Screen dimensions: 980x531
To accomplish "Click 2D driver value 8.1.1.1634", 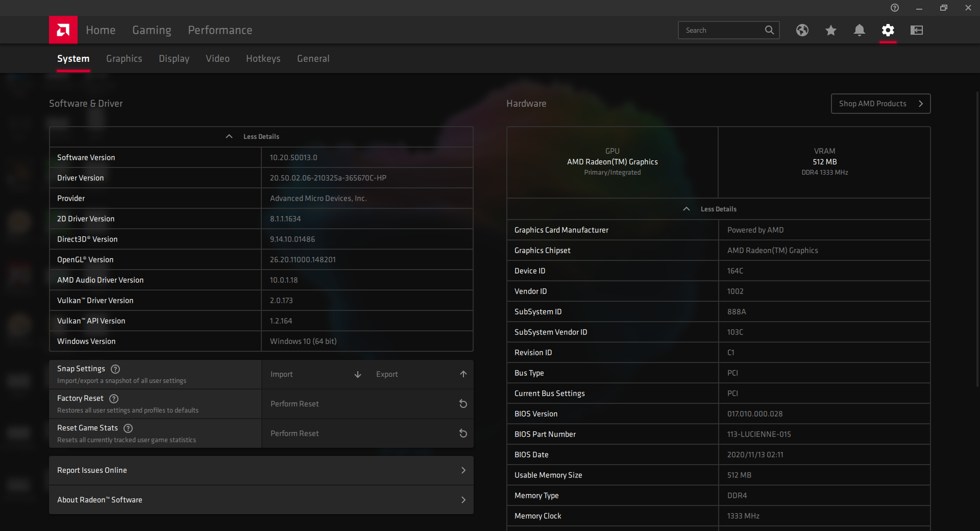I will coord(285,219).
